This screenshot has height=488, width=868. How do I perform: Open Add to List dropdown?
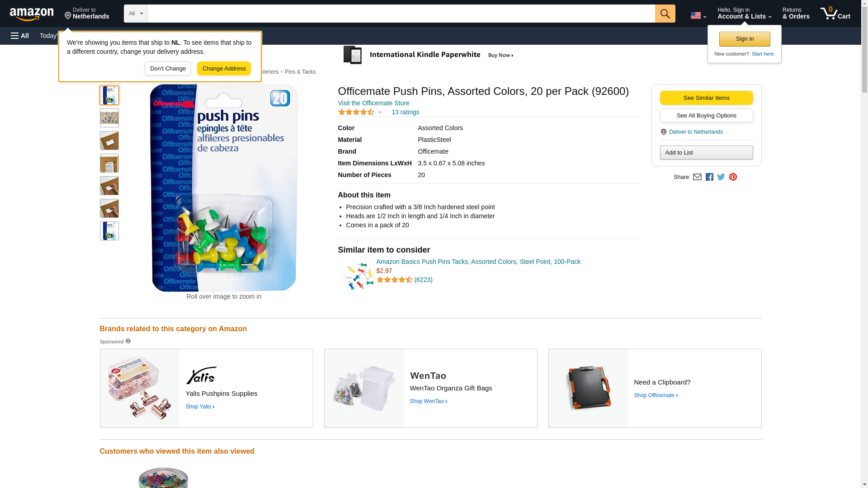(706, 153)
